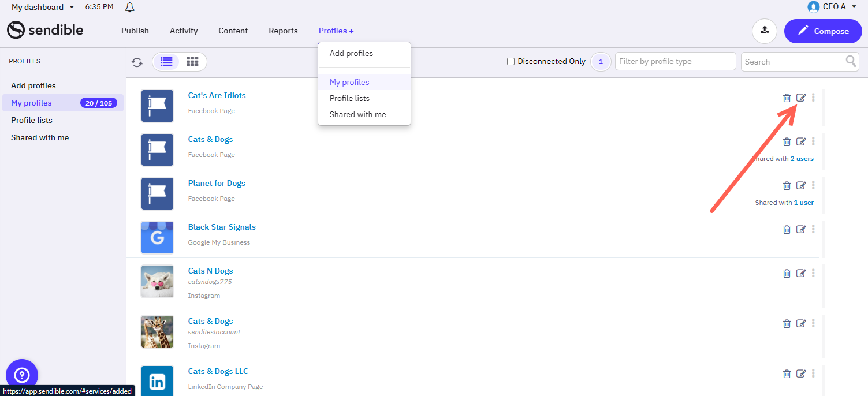Switch to list view
868x396 pixels.
tap(166, 62)
